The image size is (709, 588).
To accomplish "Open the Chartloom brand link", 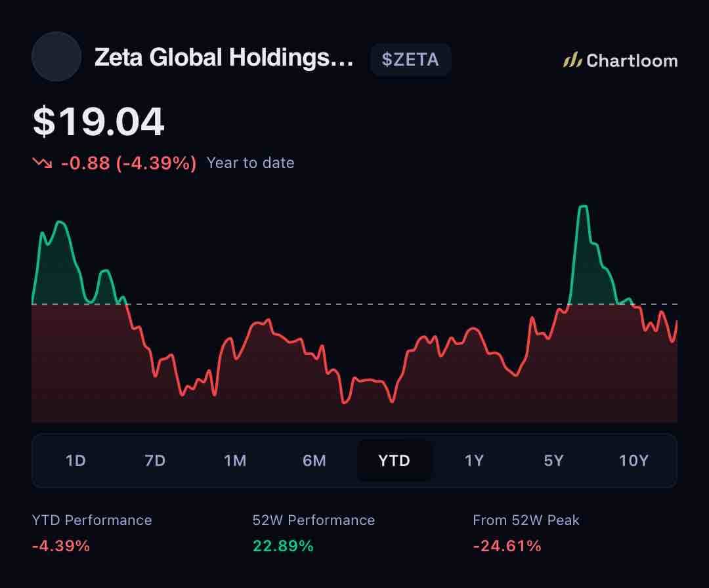I will 620,60.
